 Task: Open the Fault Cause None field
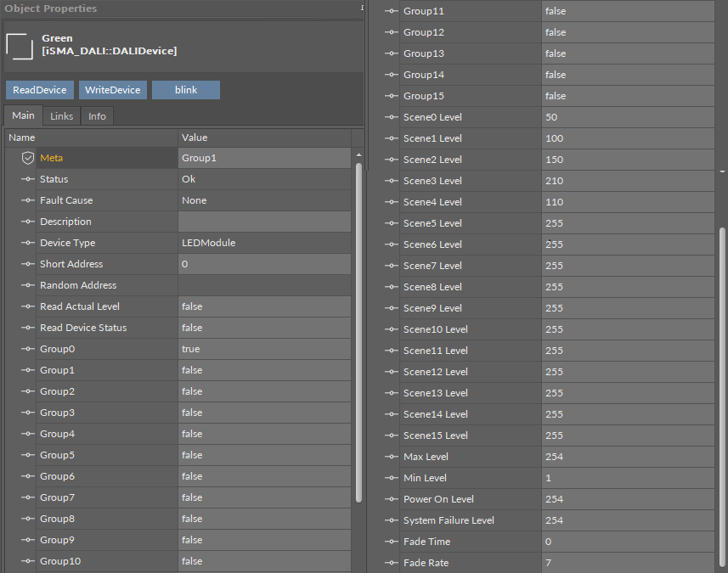tap(263, 200)
